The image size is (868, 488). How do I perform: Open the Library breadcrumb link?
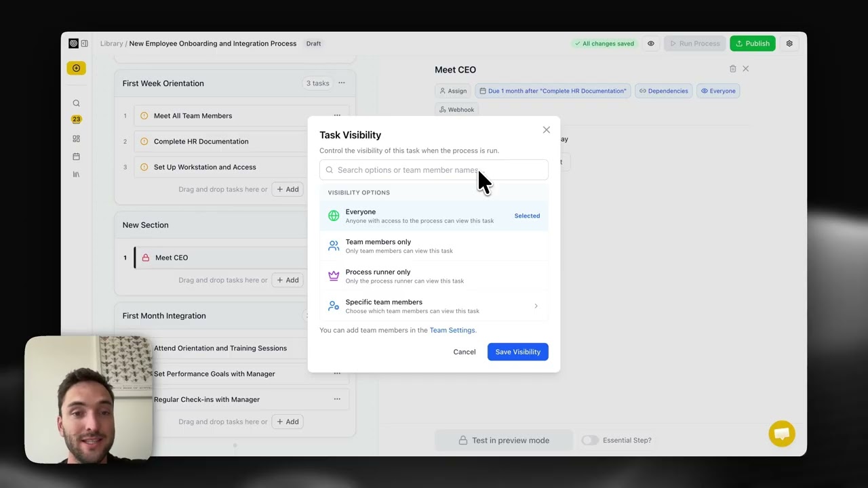click(111, 43)
